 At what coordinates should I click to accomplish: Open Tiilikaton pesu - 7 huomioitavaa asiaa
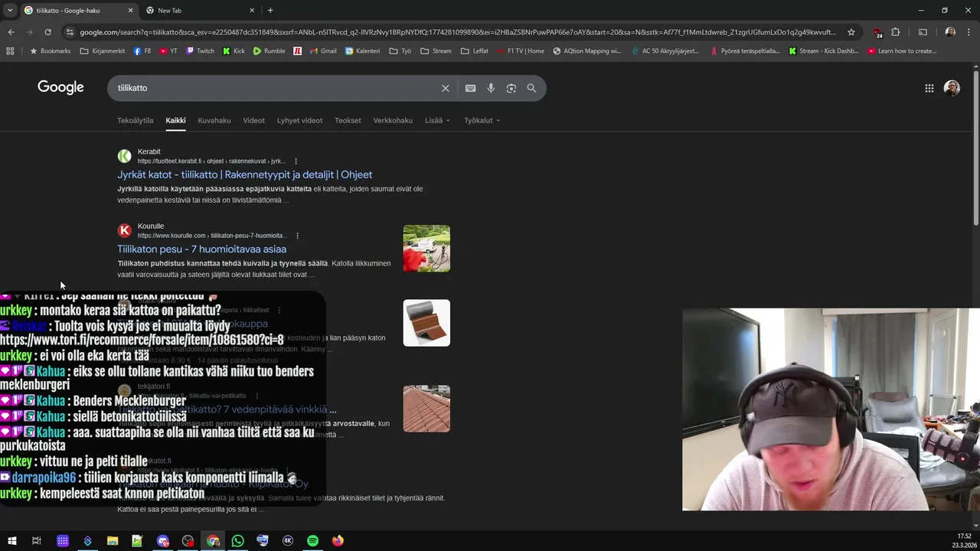(201, 249)
